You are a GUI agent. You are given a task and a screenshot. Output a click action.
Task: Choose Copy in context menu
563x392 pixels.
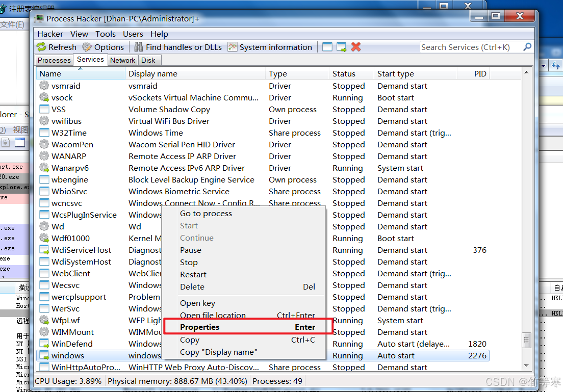click(244, 340)
